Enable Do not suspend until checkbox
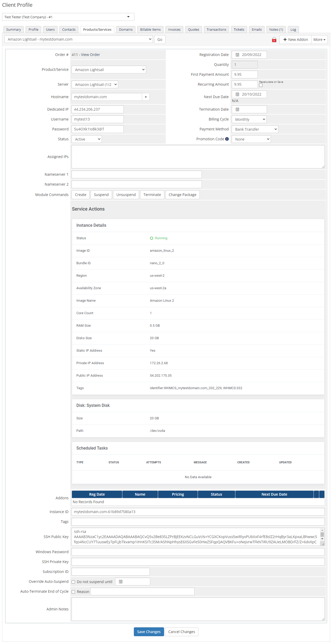The width and height of the screenshot is (332, 644). tap(73, 582)
